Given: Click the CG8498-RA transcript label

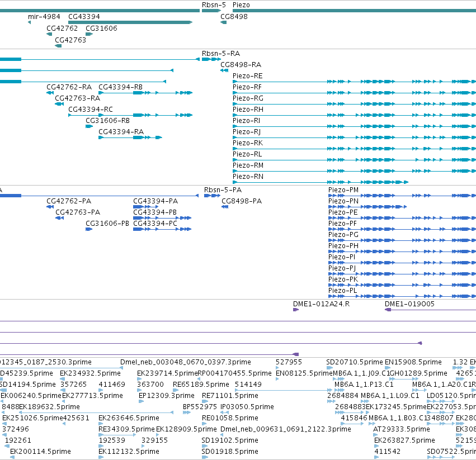Looking at the screenshot, I should (x=241, y=65).
